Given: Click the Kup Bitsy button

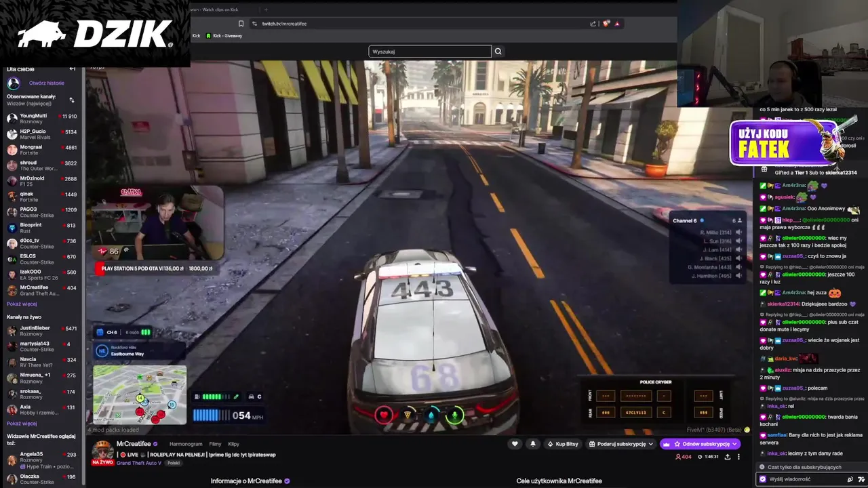Looking at the screenshot, I should point(564,444).
